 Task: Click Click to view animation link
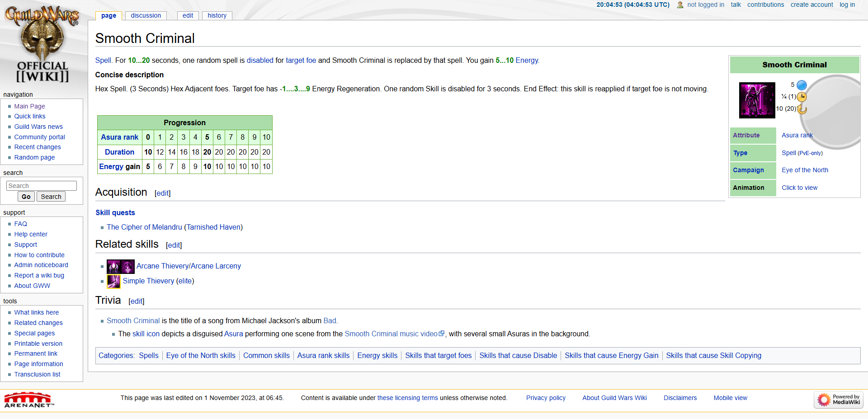tap(799, 188)
